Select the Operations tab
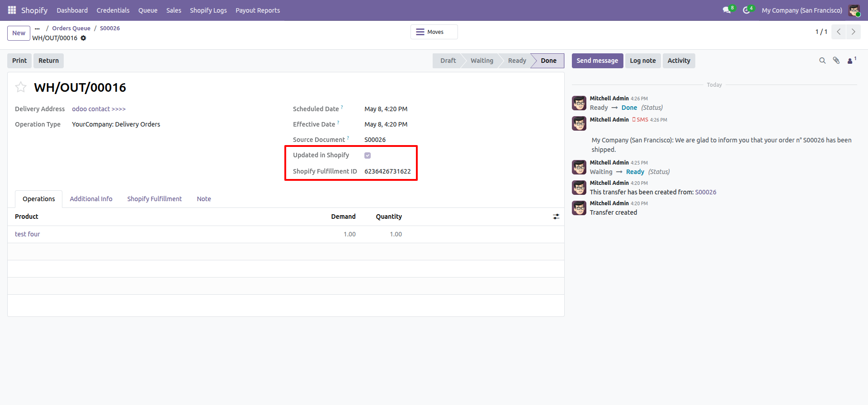The height and width of the screenshot is (405, 868). (x=39, y=199)
